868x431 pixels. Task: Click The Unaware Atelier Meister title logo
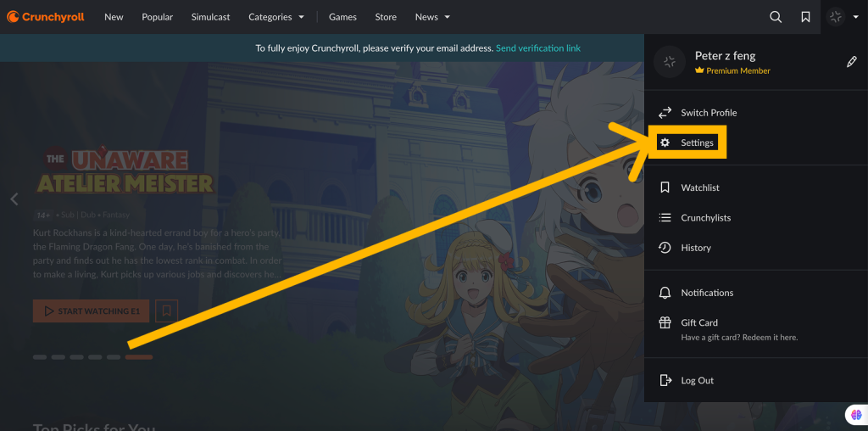125,169
